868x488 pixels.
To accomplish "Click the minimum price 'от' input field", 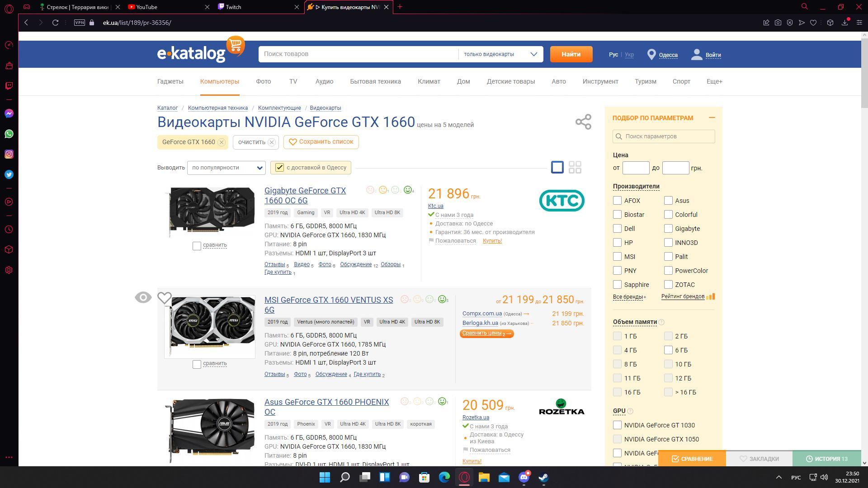I will (x=636, y=168).
